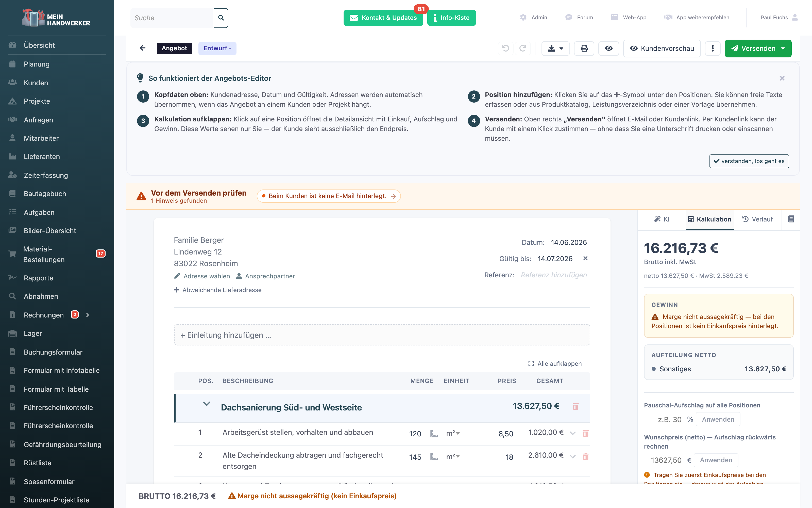Apply the Wunschpreis with Anwenden
The image size is (812, 508).
716,460
